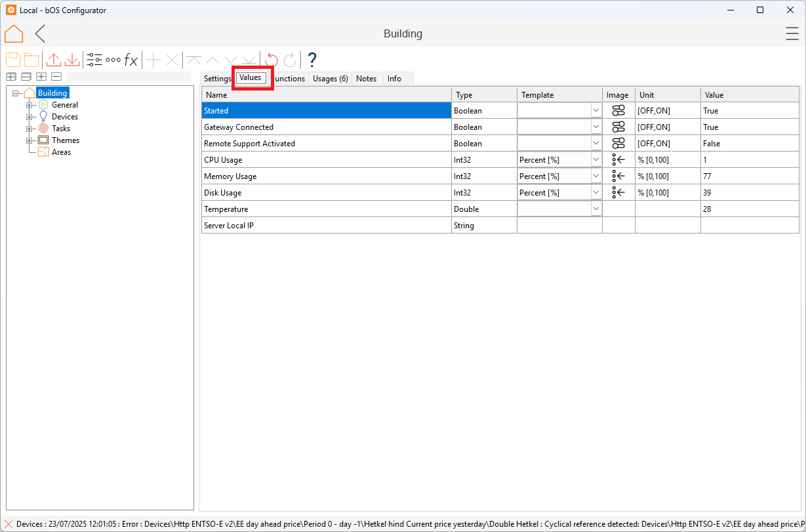
Task: Go to the Home screen icon
Action: (14, 34)
